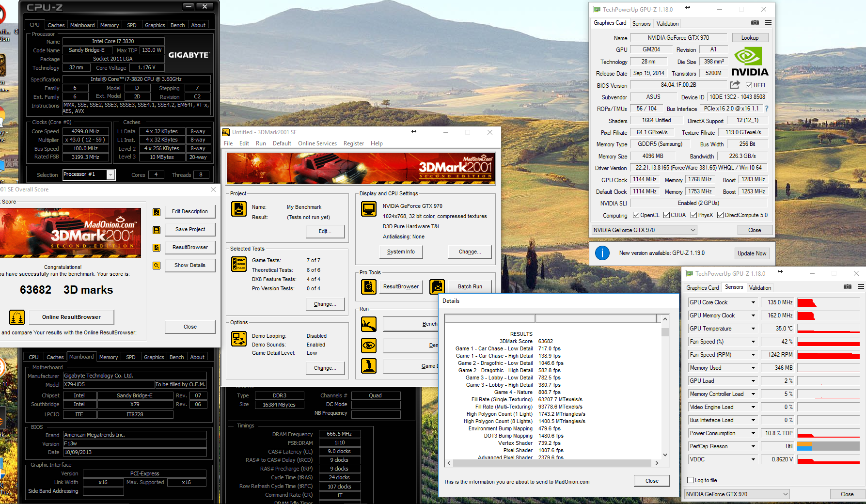This screenshot has height=504, width=866.
Task: Click the BIOS version share/export icon
Action: (735, 85)
